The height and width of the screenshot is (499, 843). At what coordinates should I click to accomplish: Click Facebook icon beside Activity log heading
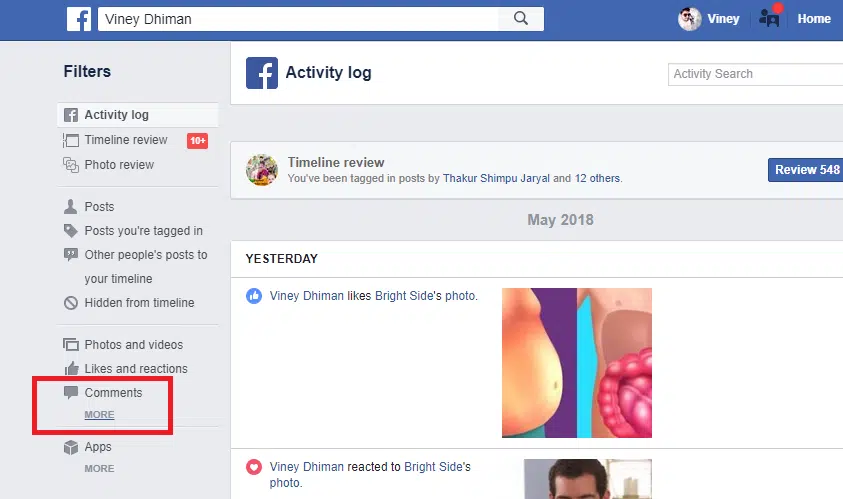(x=262, y=73)
